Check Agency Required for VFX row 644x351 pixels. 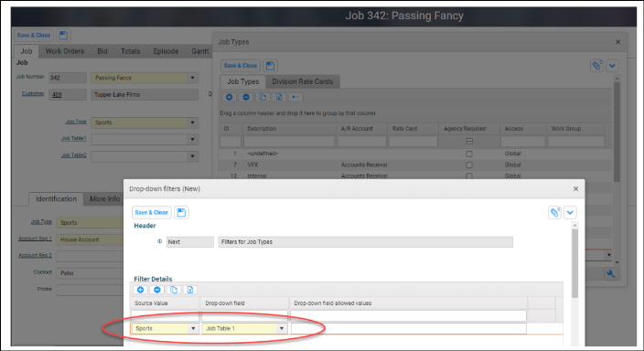[x=469, y=165]
